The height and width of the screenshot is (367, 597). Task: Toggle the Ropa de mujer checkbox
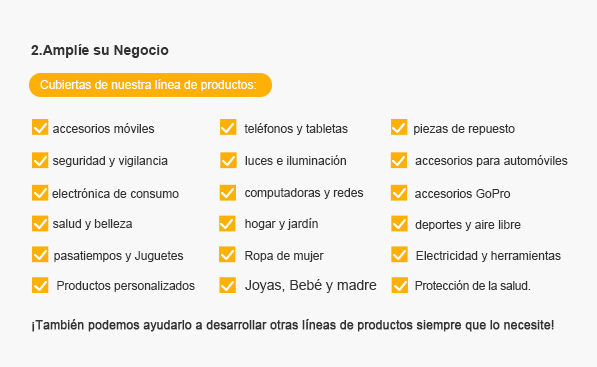227,255
